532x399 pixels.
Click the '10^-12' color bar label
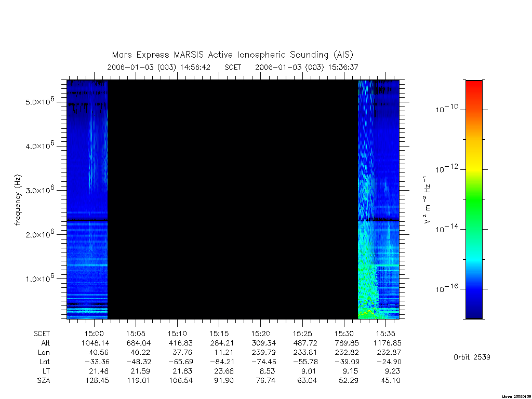(447, 168)
